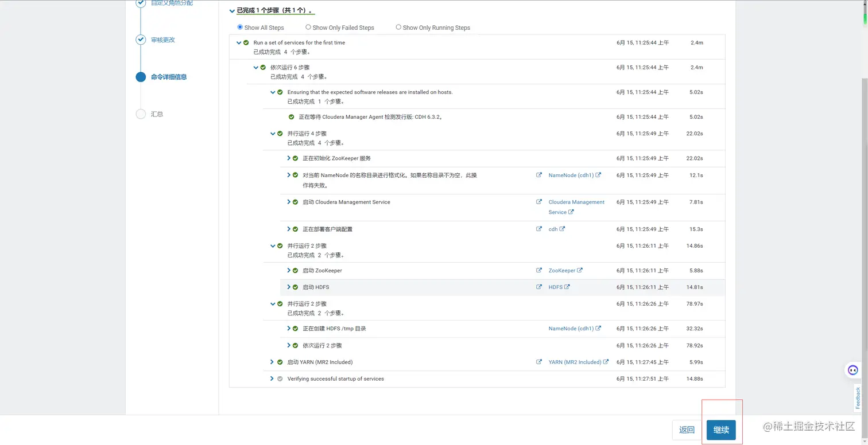Image resolution: width=868 pixels, height=445 pixels.
Task: Click green check icon beside Cloudera Manager Agent 检测发行版
Action: pyautogui.click(x=292, y=117)
